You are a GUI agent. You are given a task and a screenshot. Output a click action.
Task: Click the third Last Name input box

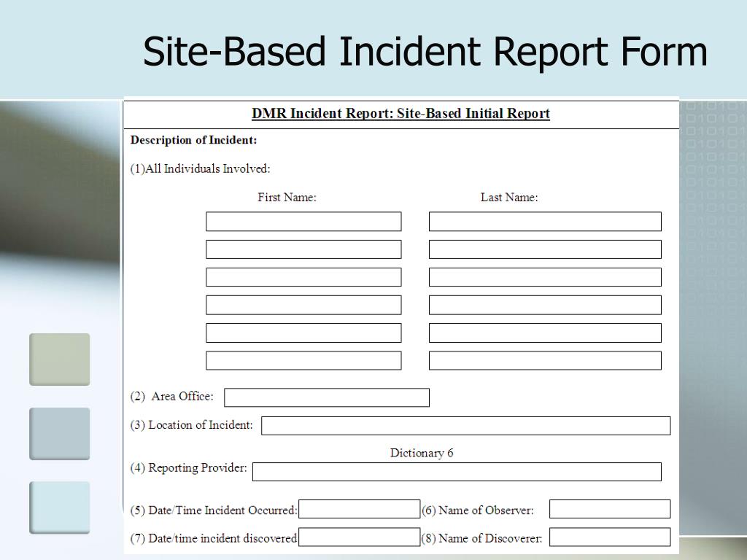[545, 277]
